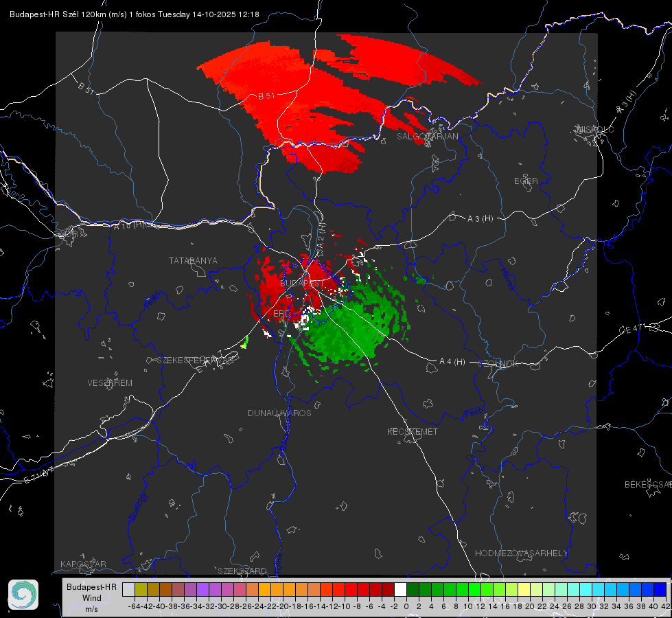Click the KECSKEMÉT city label
This screenshot has height=618, width=672.
click(413, 431)
